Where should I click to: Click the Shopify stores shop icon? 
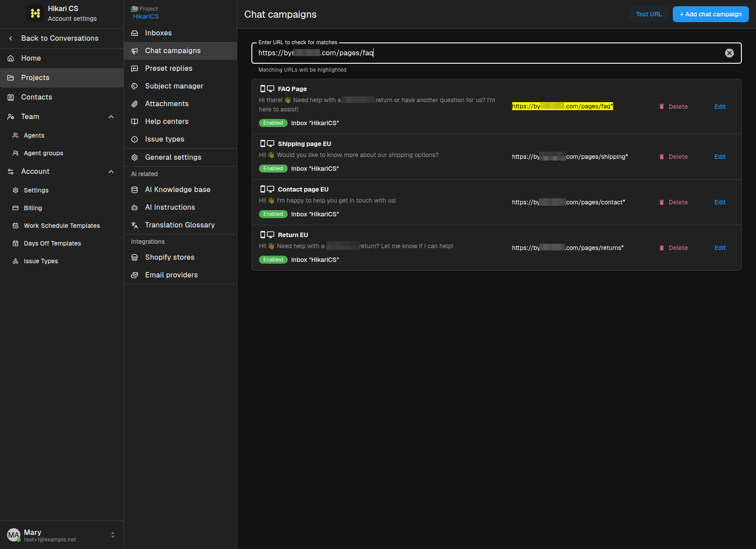pos(135,257)
